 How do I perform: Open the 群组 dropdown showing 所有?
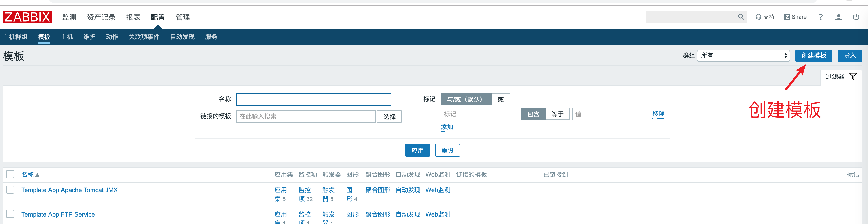[x=743, y=56]
